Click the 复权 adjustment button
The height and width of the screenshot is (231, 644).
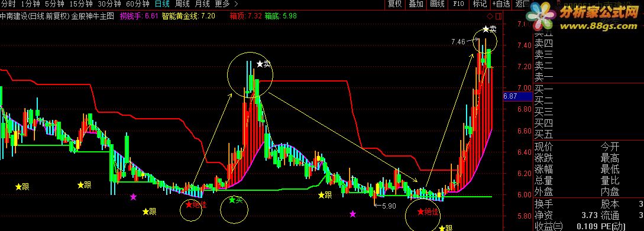(x=394, y=4)
